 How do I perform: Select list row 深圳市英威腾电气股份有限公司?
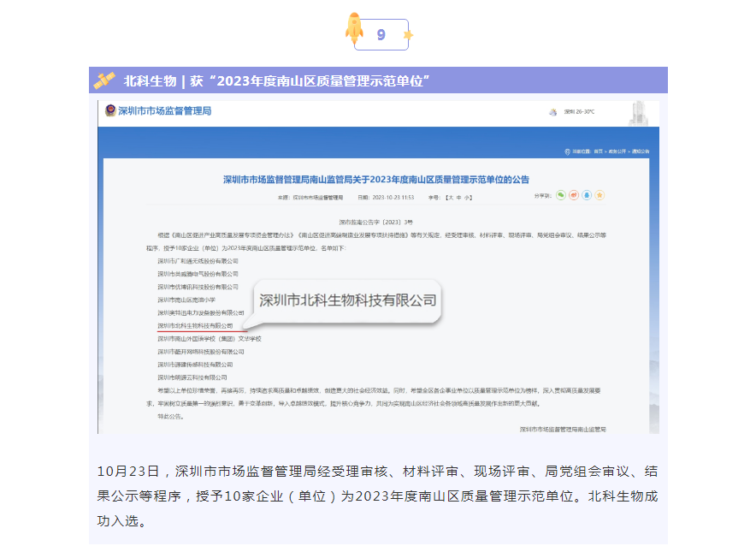[198, 274]
